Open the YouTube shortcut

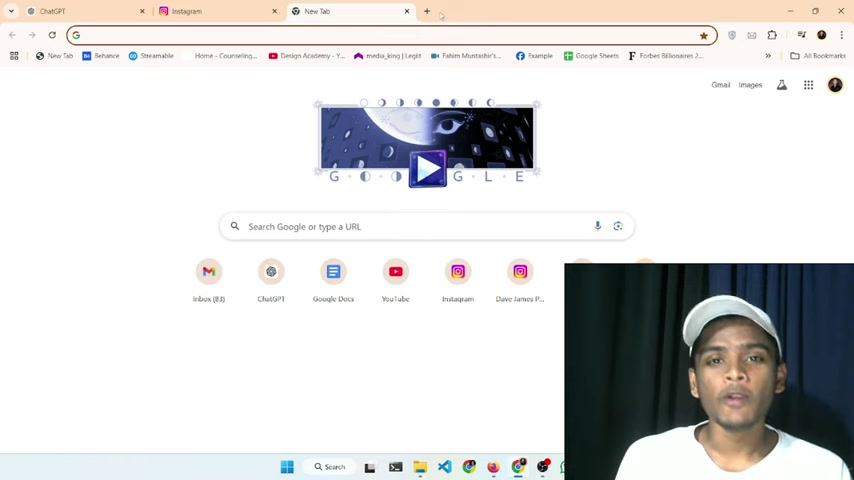pos(395,281)
